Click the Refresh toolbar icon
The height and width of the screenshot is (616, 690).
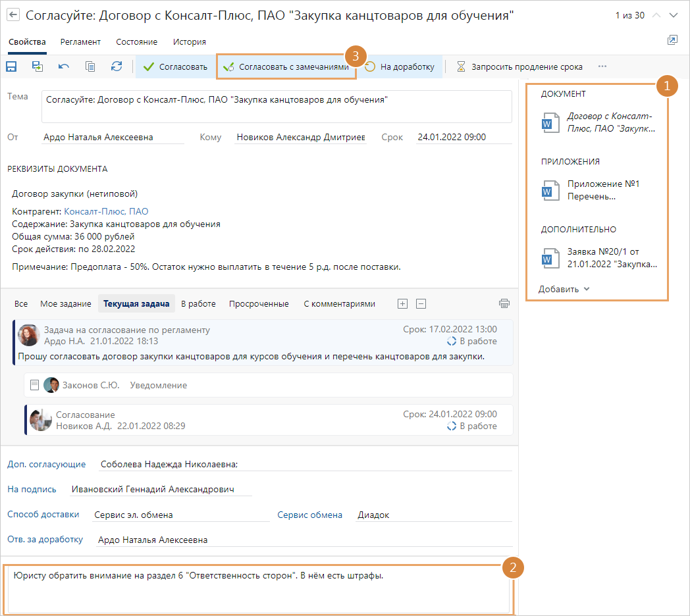click(x=117, y=66)
